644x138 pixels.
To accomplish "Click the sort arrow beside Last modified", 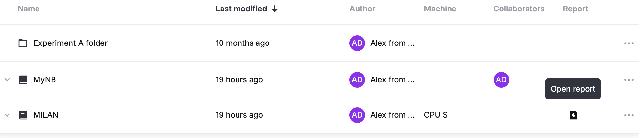I will 275,9.
